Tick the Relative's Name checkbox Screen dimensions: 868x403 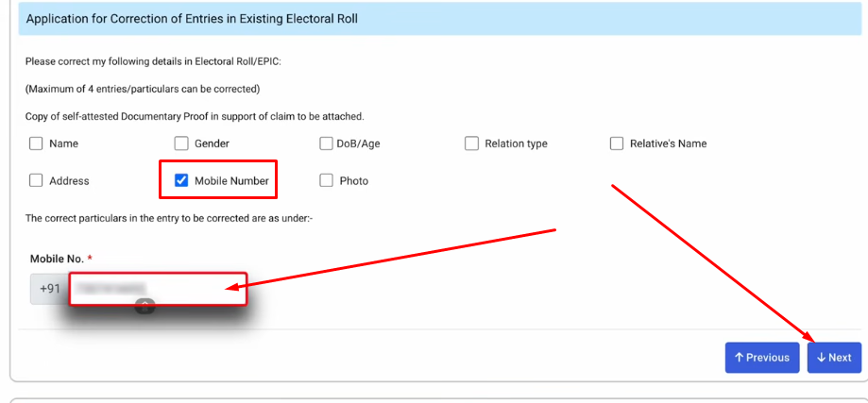pyautogui.click(x=617, y=144)
